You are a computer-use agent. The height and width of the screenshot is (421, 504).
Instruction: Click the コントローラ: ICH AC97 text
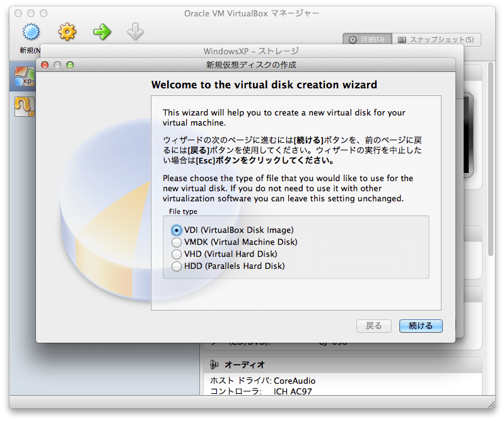tap(261, 391)
